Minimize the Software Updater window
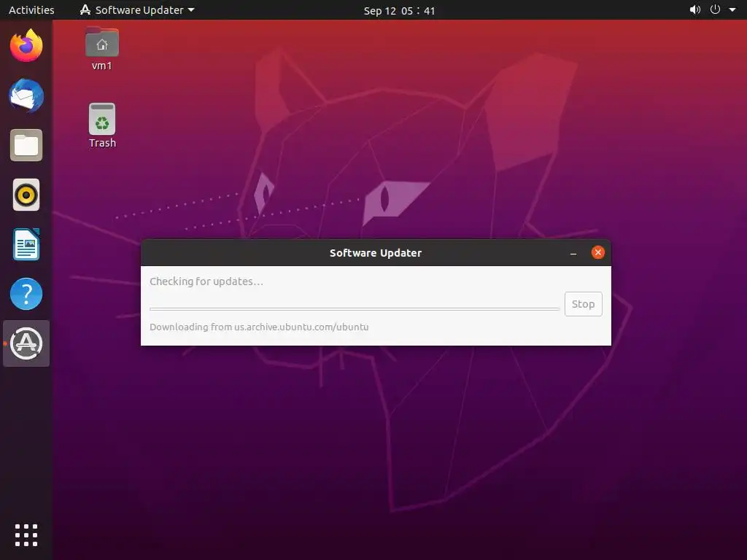The height and width of the screenshot is (560, 747). click(573, 253)
